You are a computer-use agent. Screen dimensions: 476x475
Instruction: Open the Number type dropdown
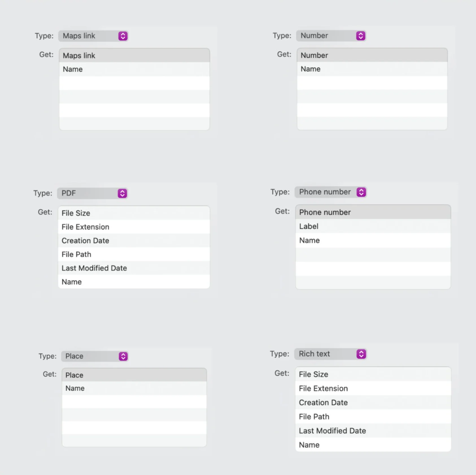tap(331, 36)
